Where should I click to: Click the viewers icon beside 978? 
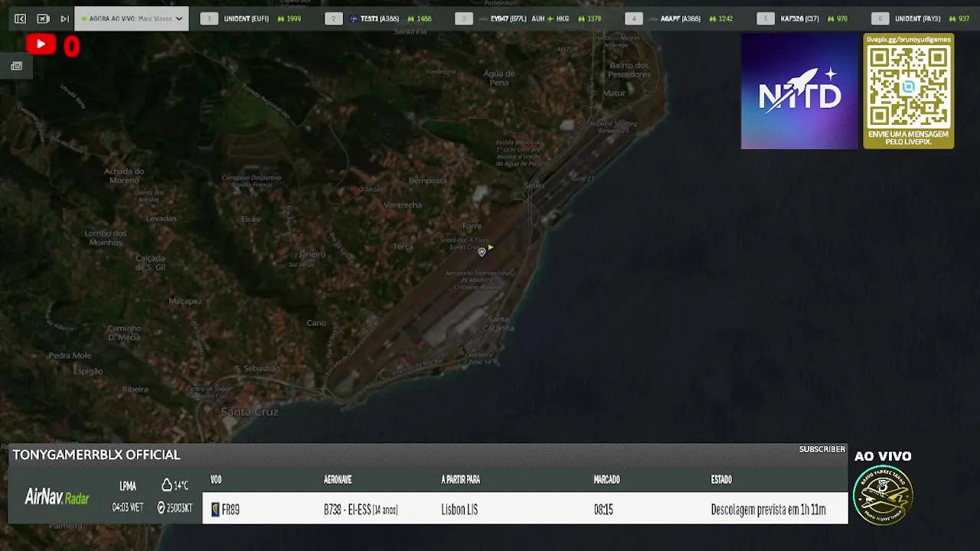tap(830, 18)
